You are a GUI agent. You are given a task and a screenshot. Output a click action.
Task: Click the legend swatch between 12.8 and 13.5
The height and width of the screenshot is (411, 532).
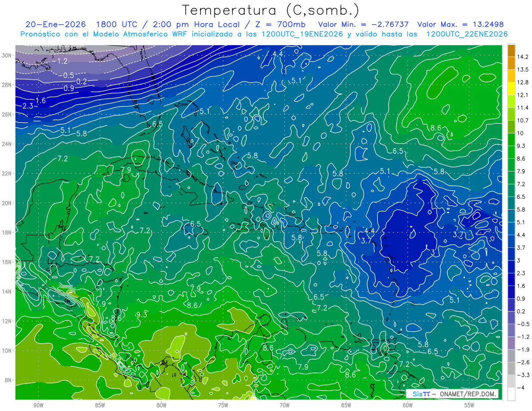click(x=511, y=76)
